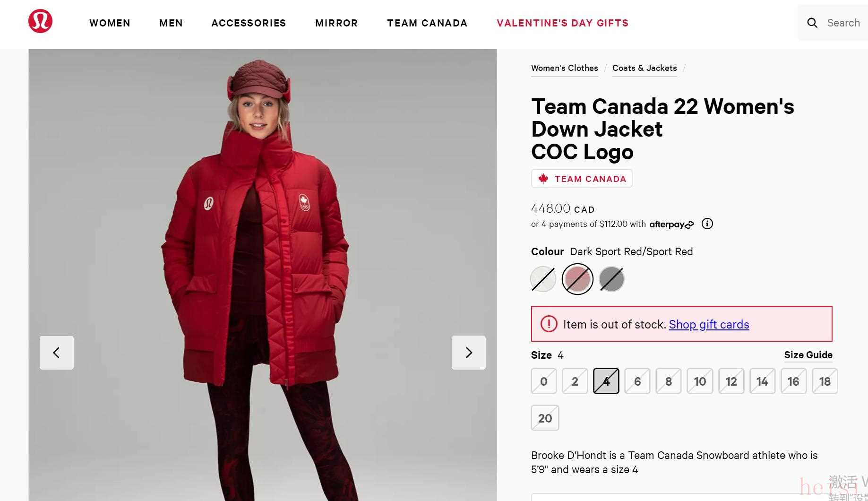Show the next product image
Image resolution: width=868 pixels, height=501 pixels.
[x=468, y=353]
